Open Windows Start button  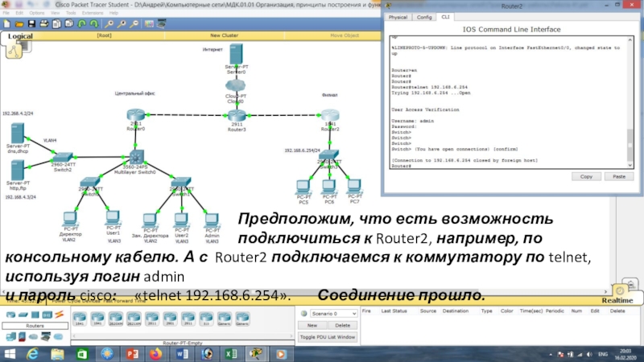coord(10,354)
